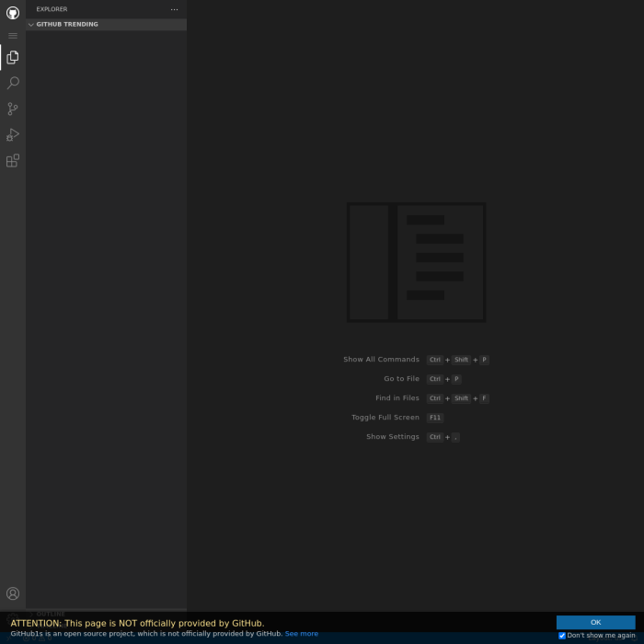This screenshot has height=644, width=644.
Task: Click the editor watermark logo
Action: click(416, 262)
